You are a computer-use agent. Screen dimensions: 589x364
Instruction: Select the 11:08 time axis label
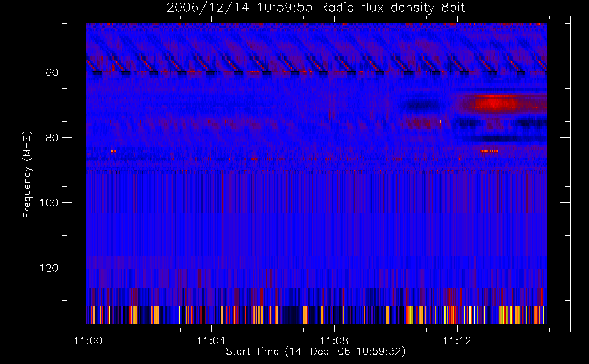(x=334, y=341)
